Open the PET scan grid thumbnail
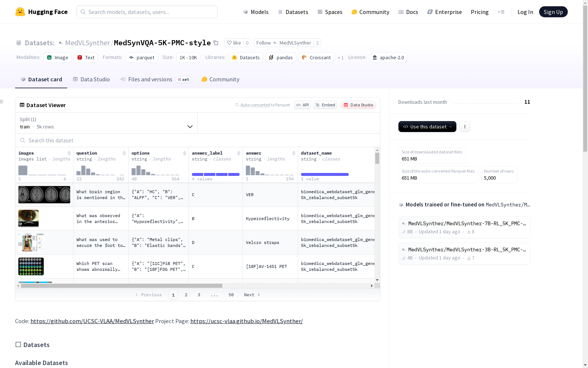The image size is (588, 368). tap(31, 266)
